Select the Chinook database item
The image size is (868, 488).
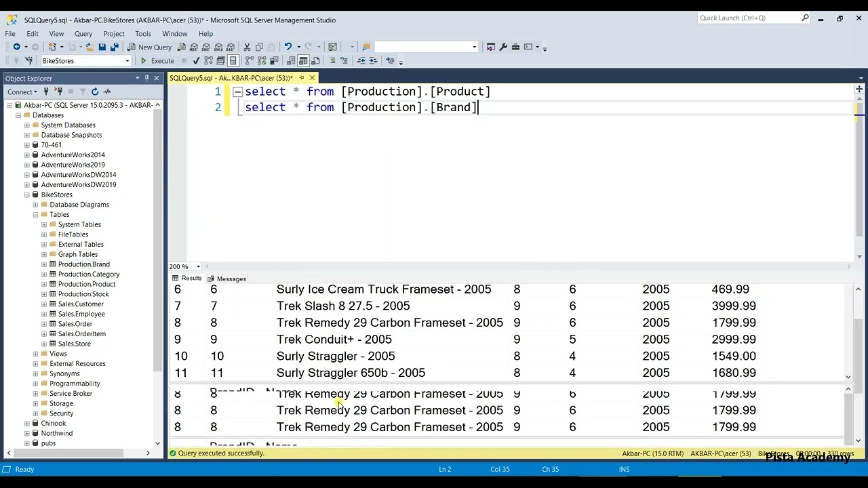point(54,424)
